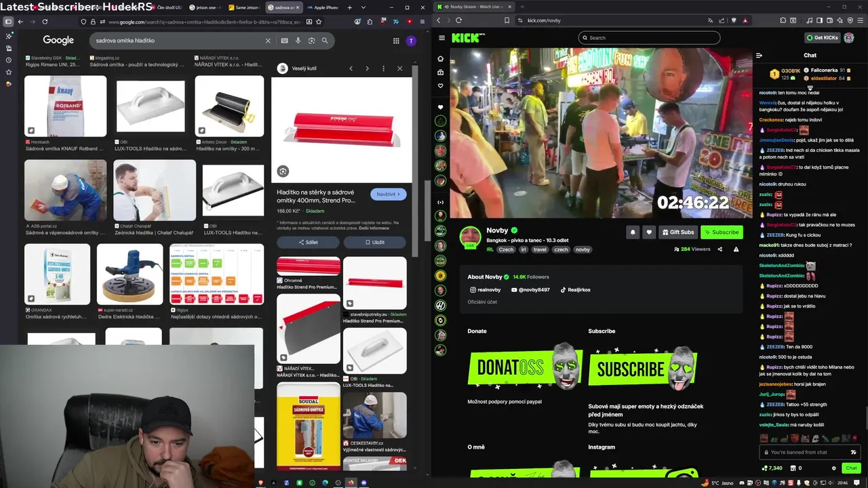Viewport: 868px width, 488px height.
Task: Bookmark kick.com page in Brave
Action: 507,20
